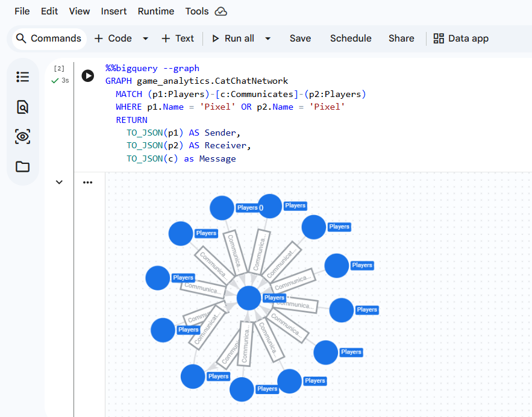Open the Code cell type dropdown
The width and height of the screenshot is (532, 417).
145,38
